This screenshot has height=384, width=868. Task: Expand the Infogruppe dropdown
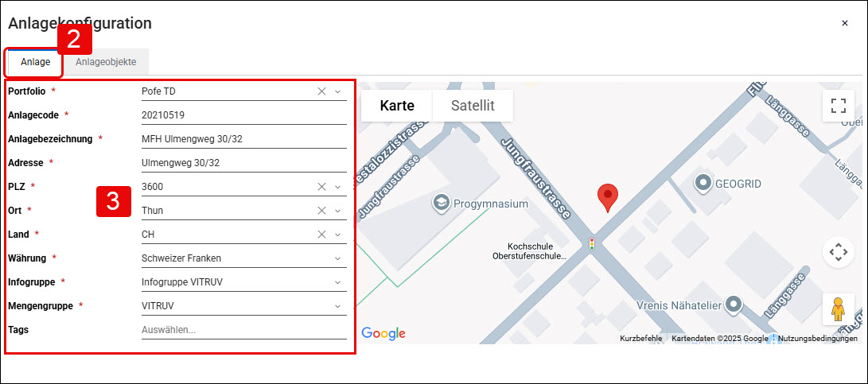tap(337, 282)
